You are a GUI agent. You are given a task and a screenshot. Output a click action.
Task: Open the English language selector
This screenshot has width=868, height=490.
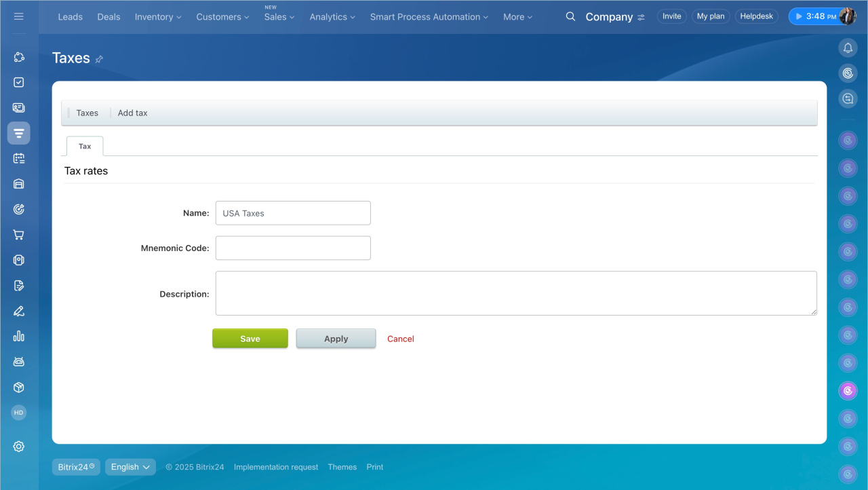tap(130, 467)
